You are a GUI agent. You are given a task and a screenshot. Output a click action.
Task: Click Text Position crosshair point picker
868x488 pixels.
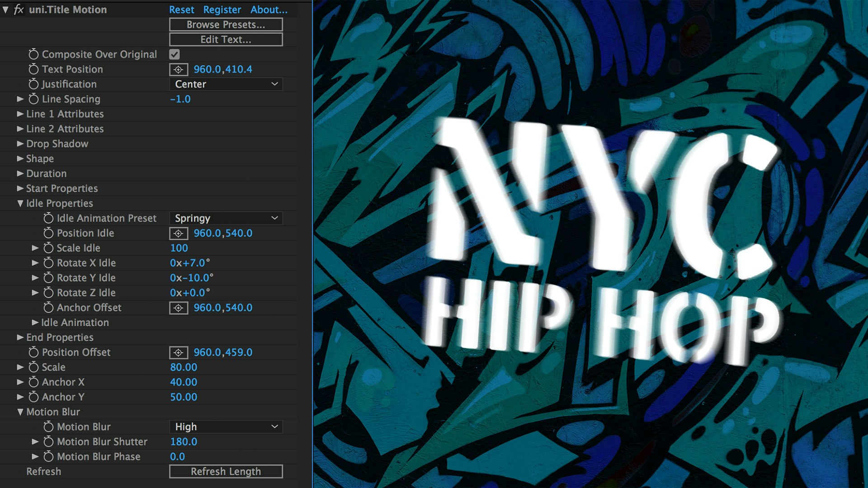coord(178,69)
